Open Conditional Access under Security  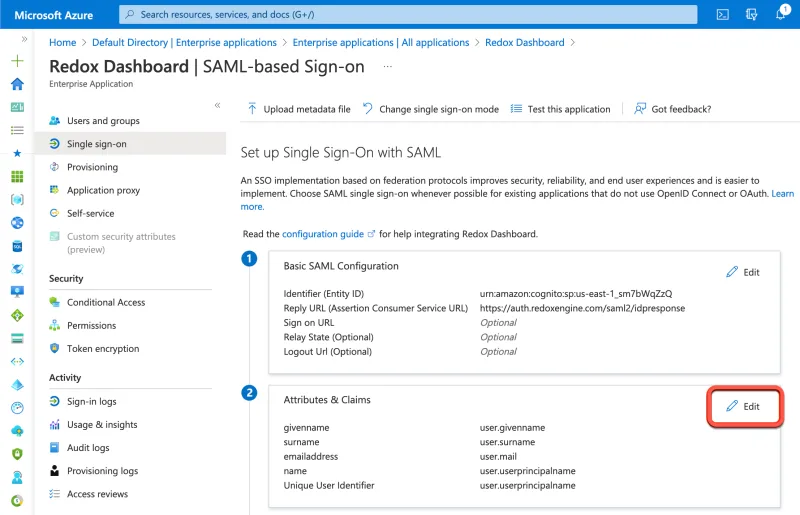point(106,302)
